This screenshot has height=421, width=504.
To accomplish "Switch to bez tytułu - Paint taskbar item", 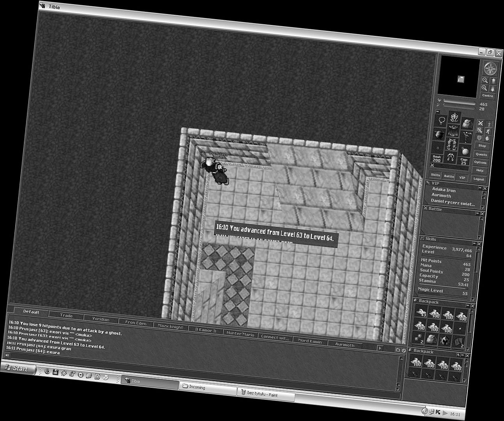I will pos(265,394).
